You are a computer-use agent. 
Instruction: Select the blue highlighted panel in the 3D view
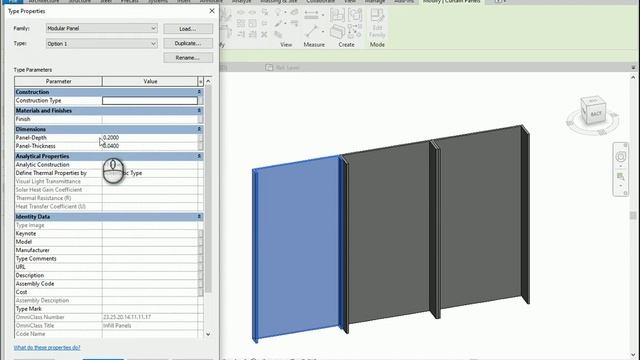[x=298, y=249]
